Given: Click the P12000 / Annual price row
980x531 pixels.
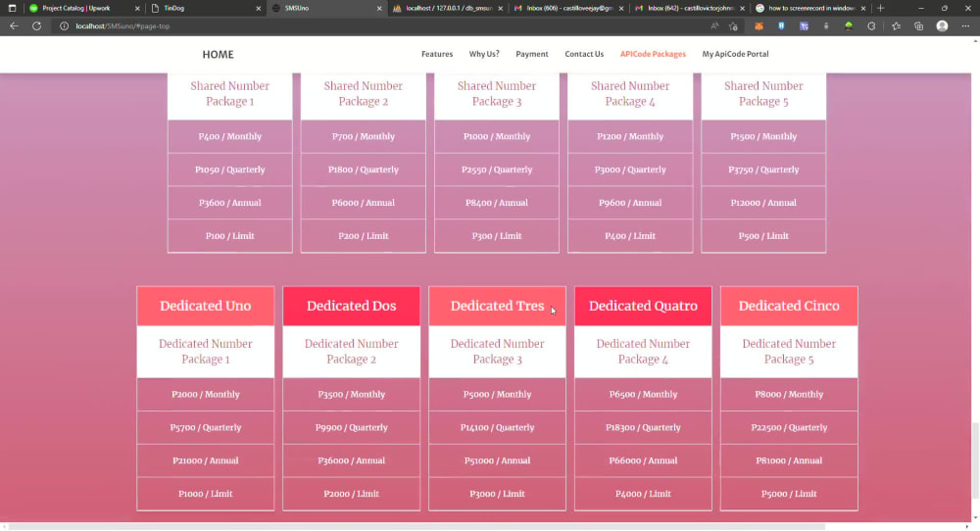Looking at the screenshot, I should (x=763, y=203).
